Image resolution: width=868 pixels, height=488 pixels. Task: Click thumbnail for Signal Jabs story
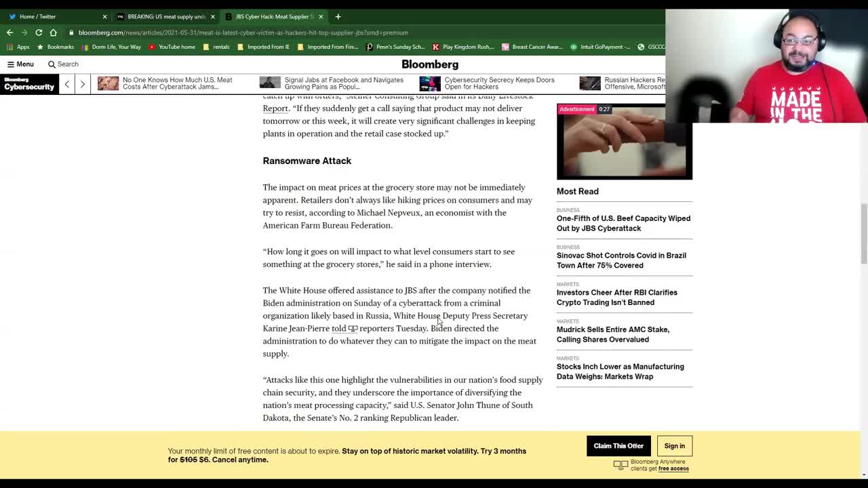(270, 83)
